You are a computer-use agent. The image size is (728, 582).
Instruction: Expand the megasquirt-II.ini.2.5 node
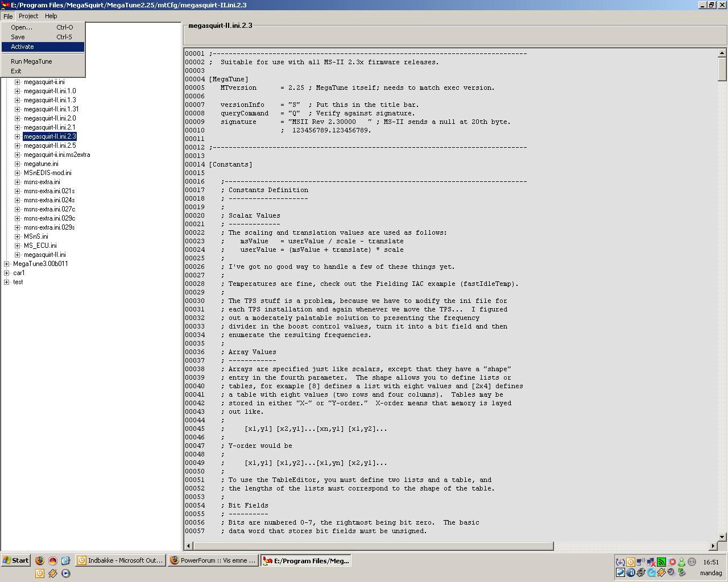(x=18, y=145)
